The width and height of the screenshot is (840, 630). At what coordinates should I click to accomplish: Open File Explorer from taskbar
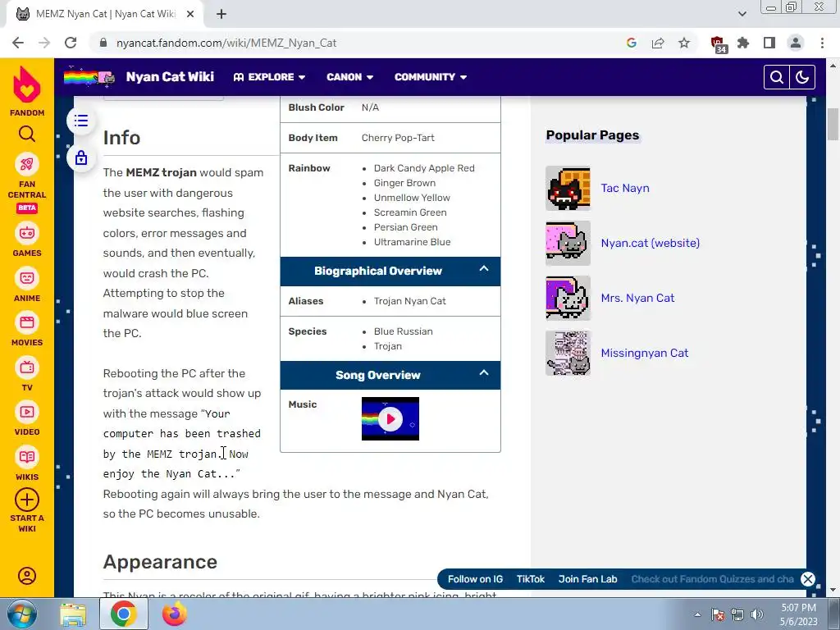[x=73, y=614]
